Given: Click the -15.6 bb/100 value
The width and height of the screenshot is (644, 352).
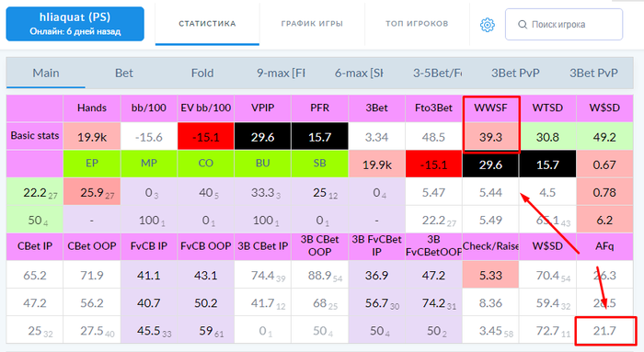Looking at the screenshot, I should pos(149,137).
